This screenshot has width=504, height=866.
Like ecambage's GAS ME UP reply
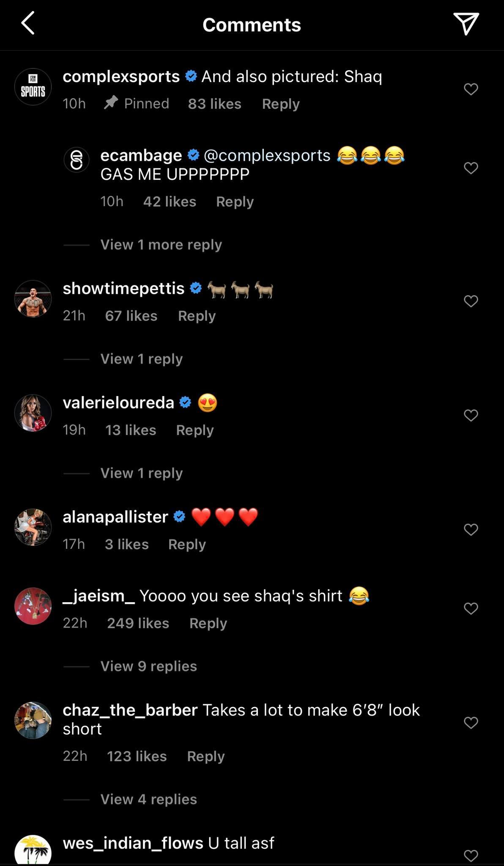[x=471, y=168]
